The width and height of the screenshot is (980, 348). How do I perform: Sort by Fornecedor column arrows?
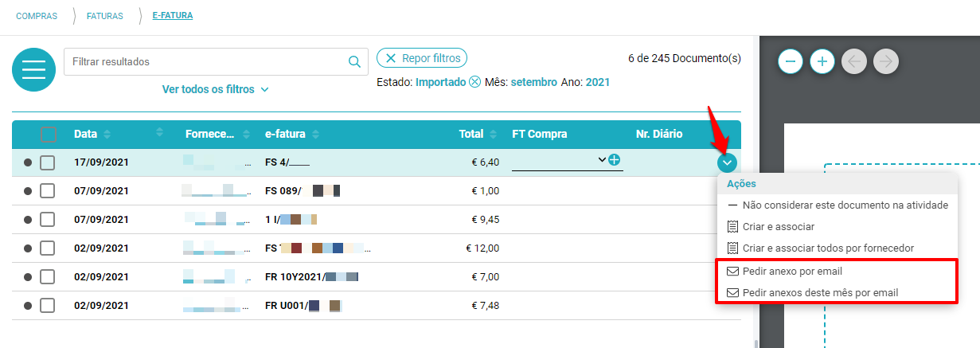pos(244,134)
